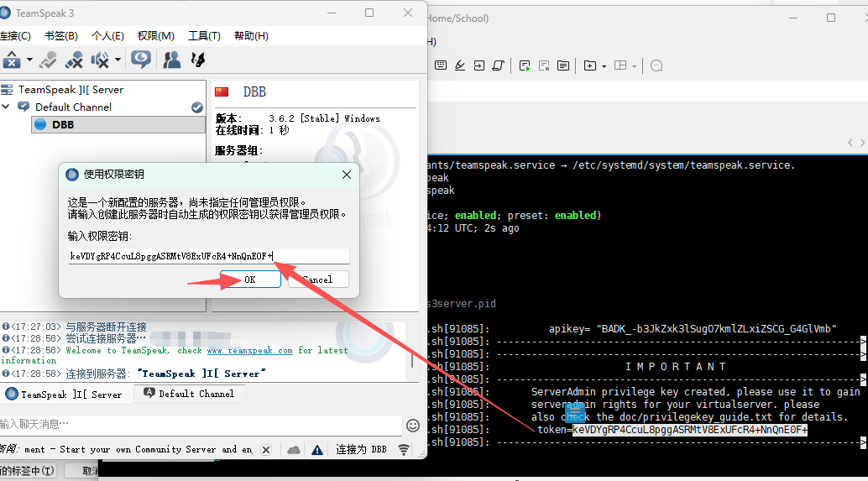Click the login arrow-in-box icon in terminal toolbar
Viewport: 868px width, 481px height.
pyautogui.click(x=478, y=65)
